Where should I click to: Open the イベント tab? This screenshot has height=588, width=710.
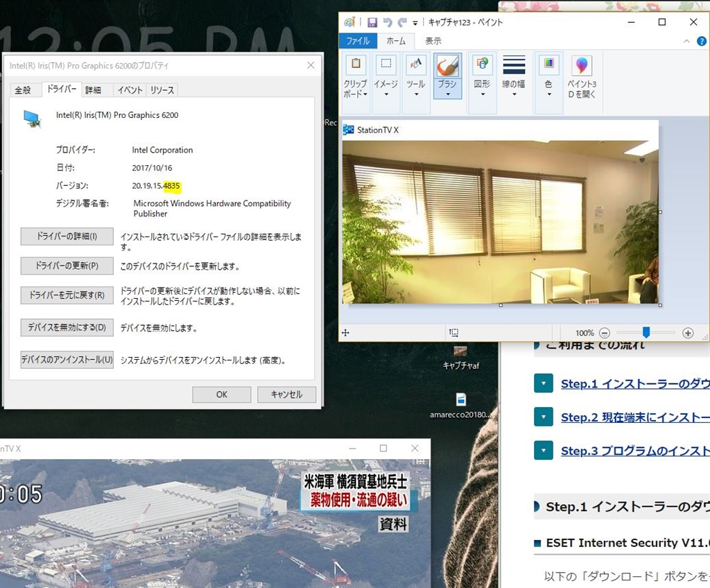pos(130,90)
